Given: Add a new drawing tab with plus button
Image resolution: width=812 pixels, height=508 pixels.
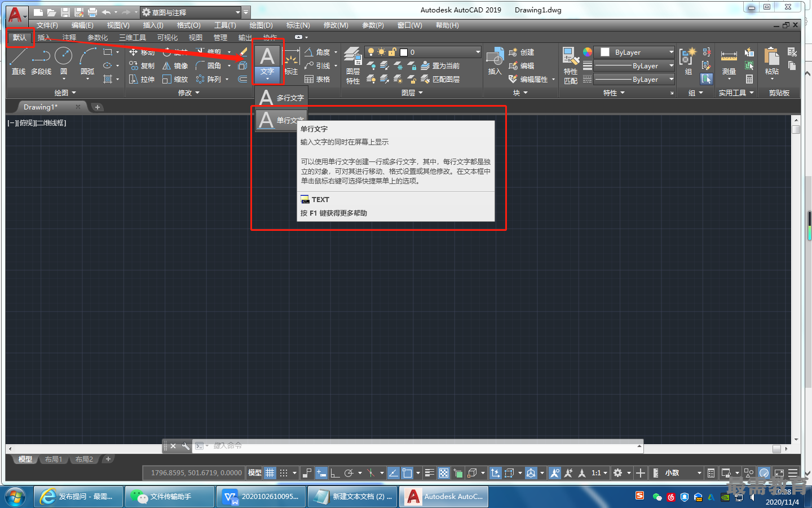Looking at the screenshot, I should 98,107.
